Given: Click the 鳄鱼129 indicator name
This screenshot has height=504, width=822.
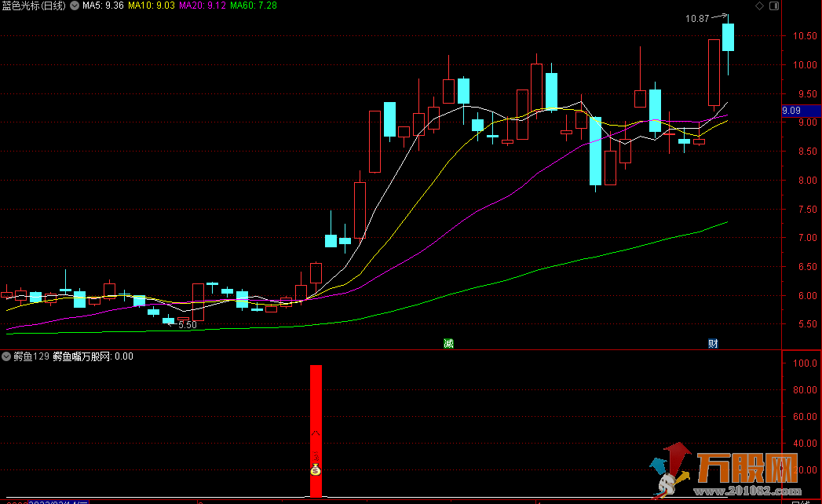Looking at the screenshot, I should [x=31, y=356].
